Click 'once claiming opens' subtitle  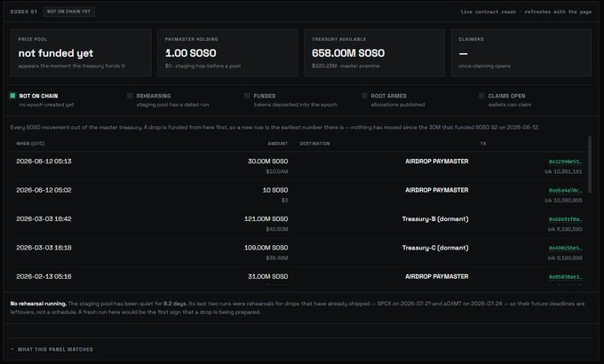tap(485, 67)
